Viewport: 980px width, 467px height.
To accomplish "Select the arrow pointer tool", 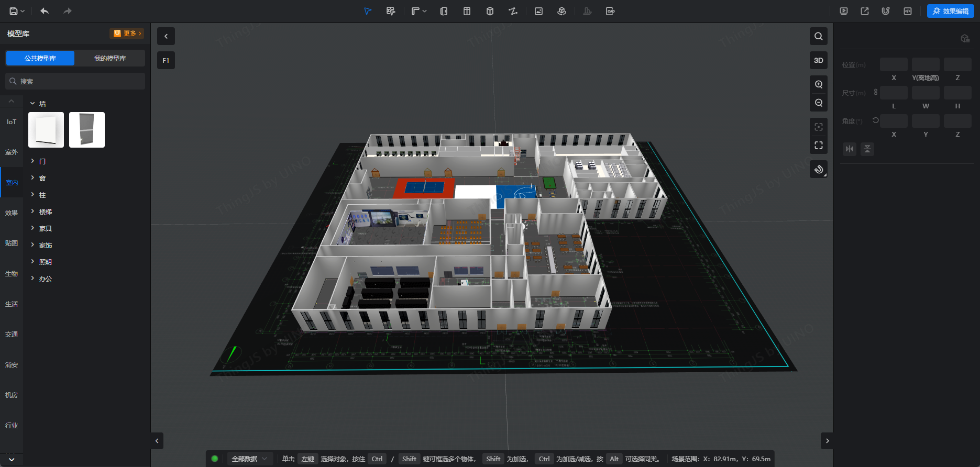I will tap(368, 11).
